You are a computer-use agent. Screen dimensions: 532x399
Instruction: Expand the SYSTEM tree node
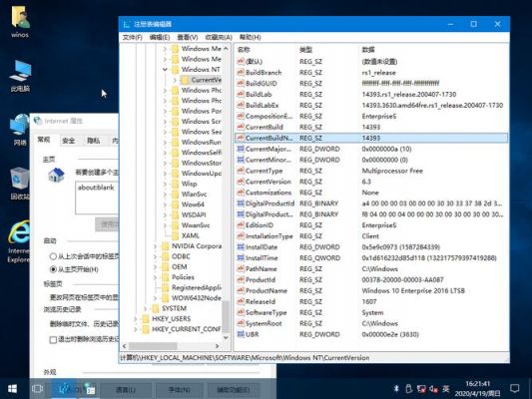coord(145,308)
